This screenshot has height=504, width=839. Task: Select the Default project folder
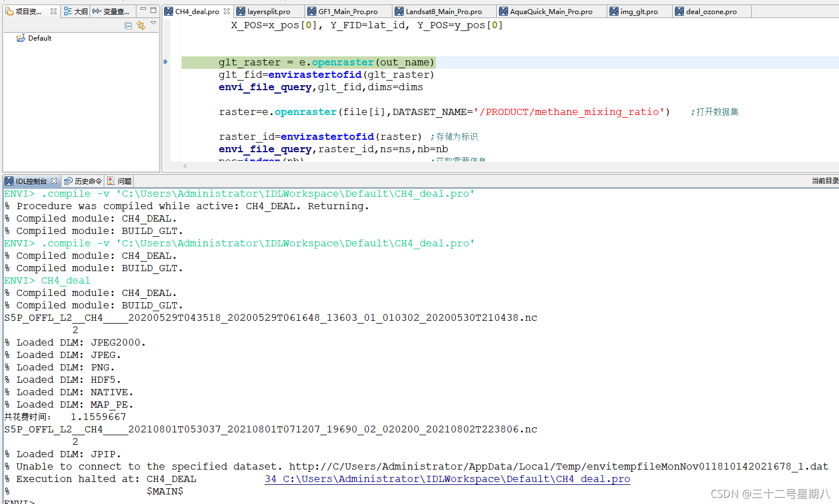[39, 38]
